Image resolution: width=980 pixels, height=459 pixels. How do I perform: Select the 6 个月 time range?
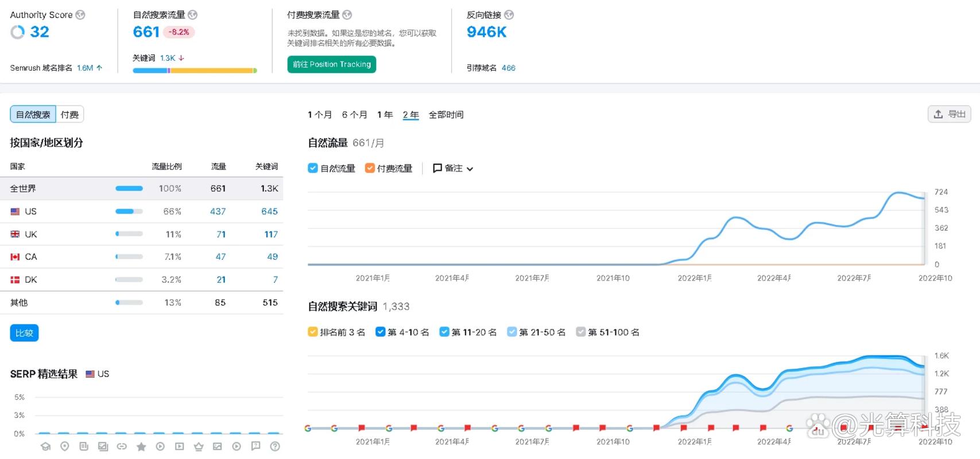tap(355, 115)
